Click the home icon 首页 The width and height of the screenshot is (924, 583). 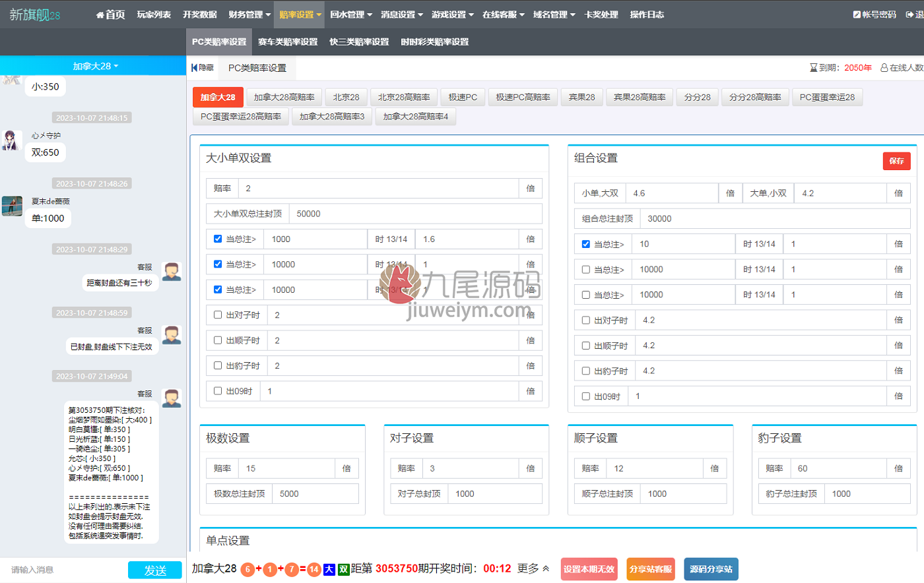(x=100, y=15)
